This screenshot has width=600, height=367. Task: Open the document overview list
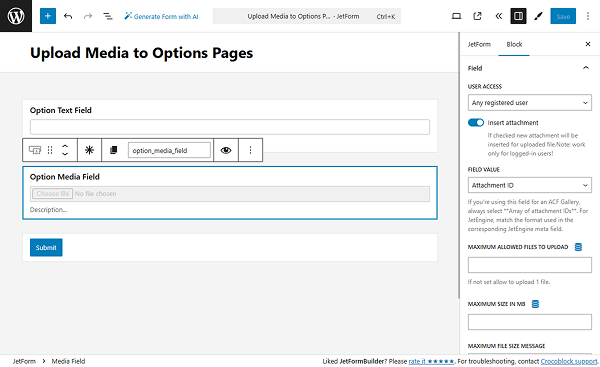pyautogui.click(x=108, y=16)
